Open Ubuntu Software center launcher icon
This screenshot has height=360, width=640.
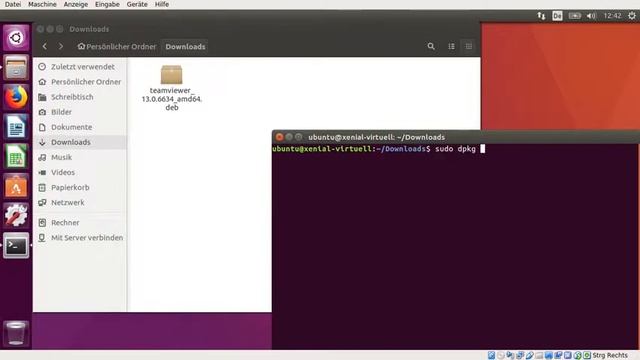(16, 187)
